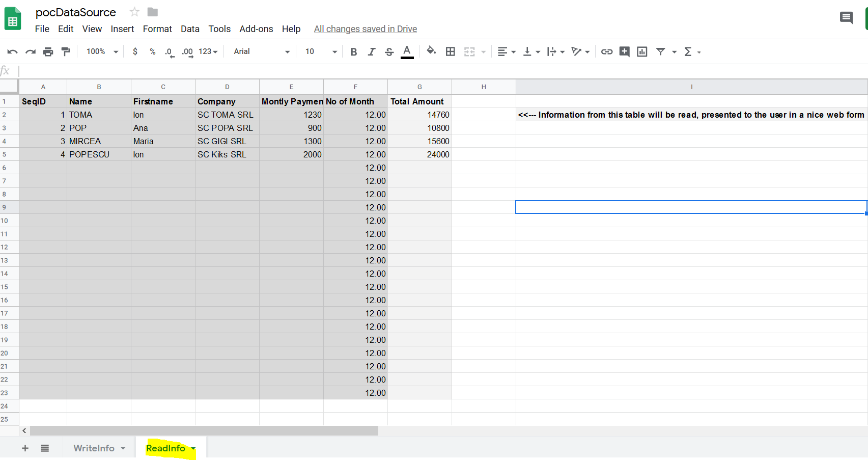The image size is (868, 460).
Task: Click the formula bar input field
Action: coord(438,71)
